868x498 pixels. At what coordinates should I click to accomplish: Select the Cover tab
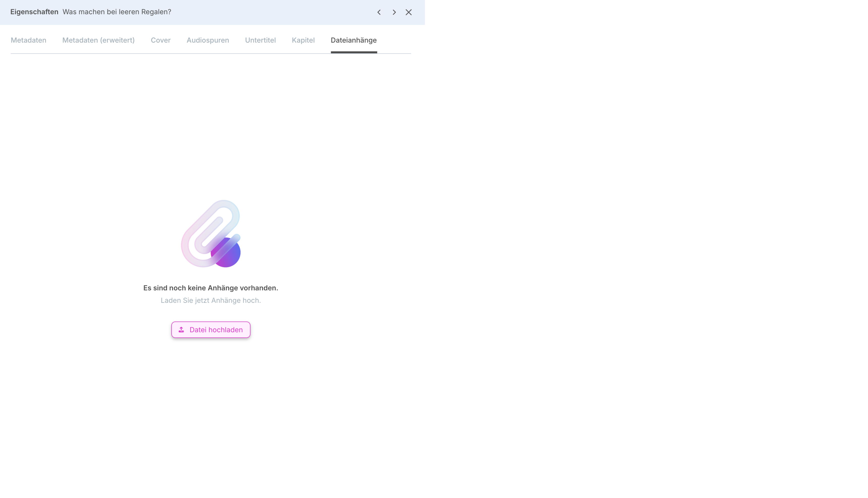[161, 40]
